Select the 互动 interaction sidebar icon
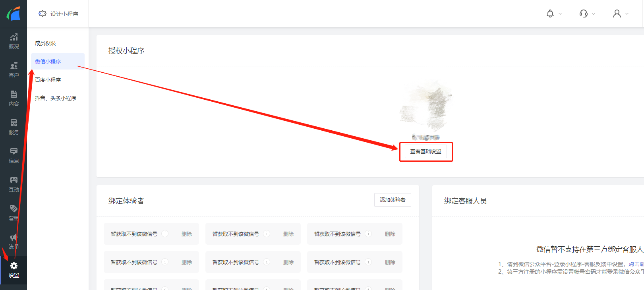Viewport: 644px width, 290px height. point(14,184)
